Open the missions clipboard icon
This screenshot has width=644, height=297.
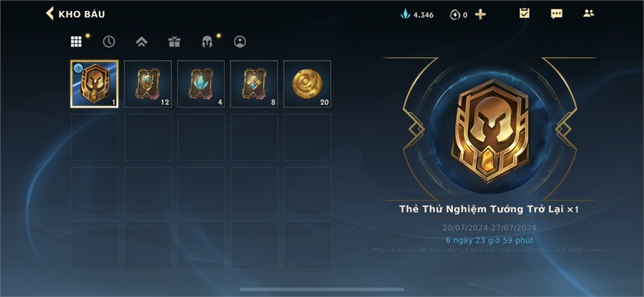(x=525, y=13)
